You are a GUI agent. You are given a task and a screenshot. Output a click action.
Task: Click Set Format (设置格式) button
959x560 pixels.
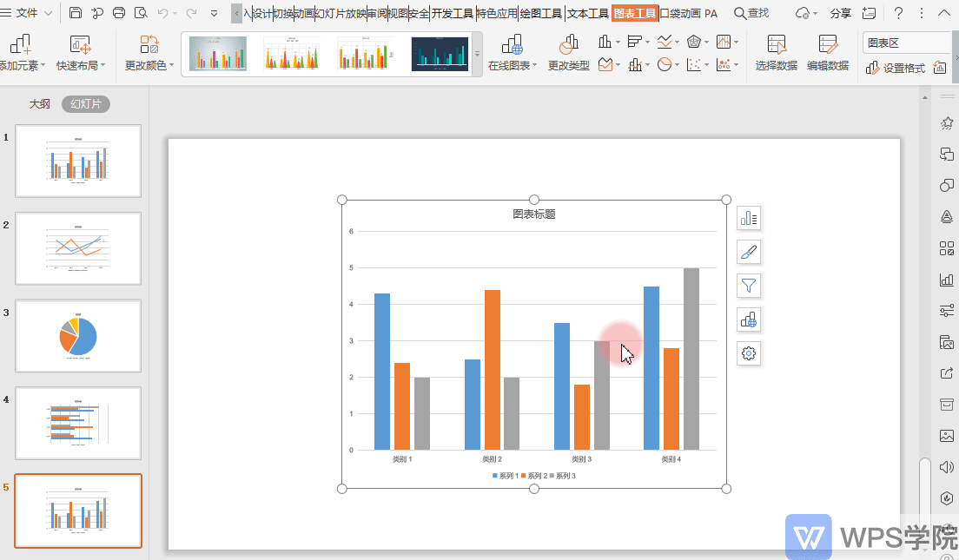896,68
